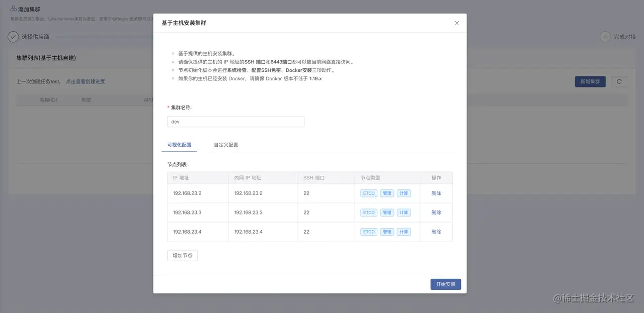This screenshot has width=644, height=313.
Task: Toggle the 计算 role on node 192.168.23.4
Action: pos(403,232)
